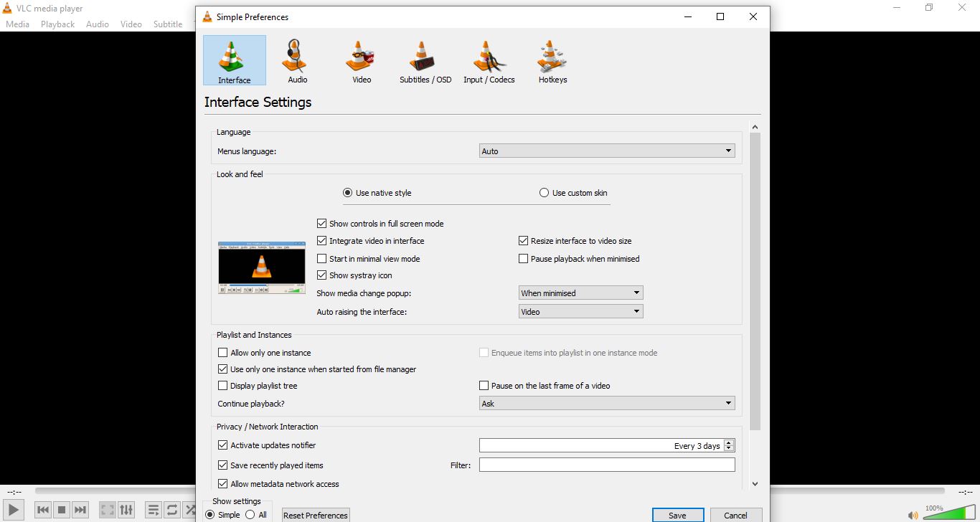Click the Previous media button in VLC controls

(x=43, y=510)
